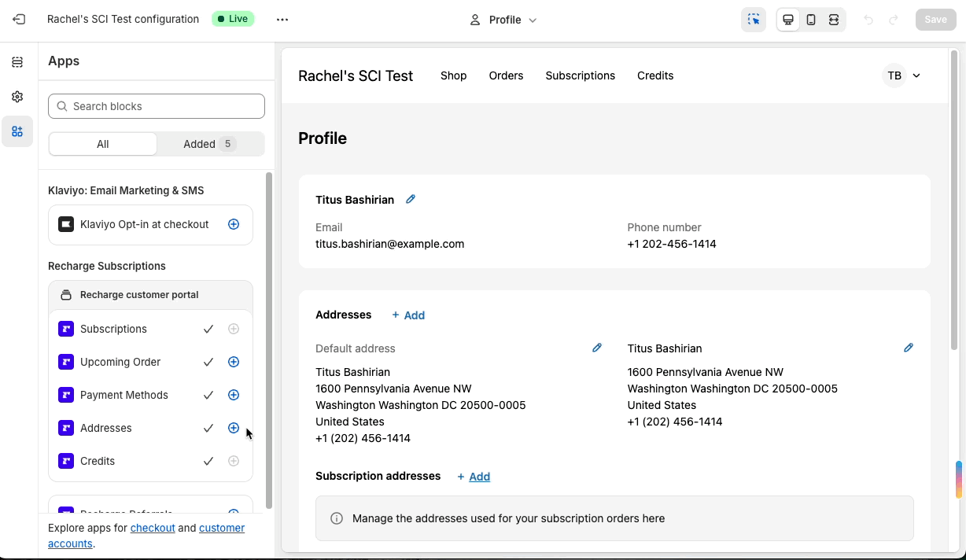
Task: Open the Orders nav item
Action: click(506, 76)
